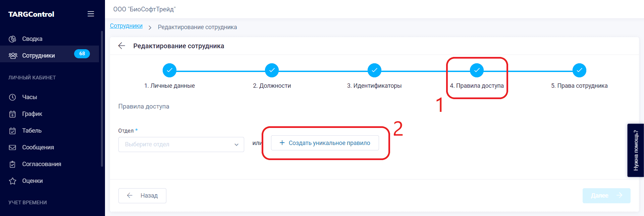Select the Табель timesheet icon
Viewport: 644px width, 216px height.
point(12,131)
